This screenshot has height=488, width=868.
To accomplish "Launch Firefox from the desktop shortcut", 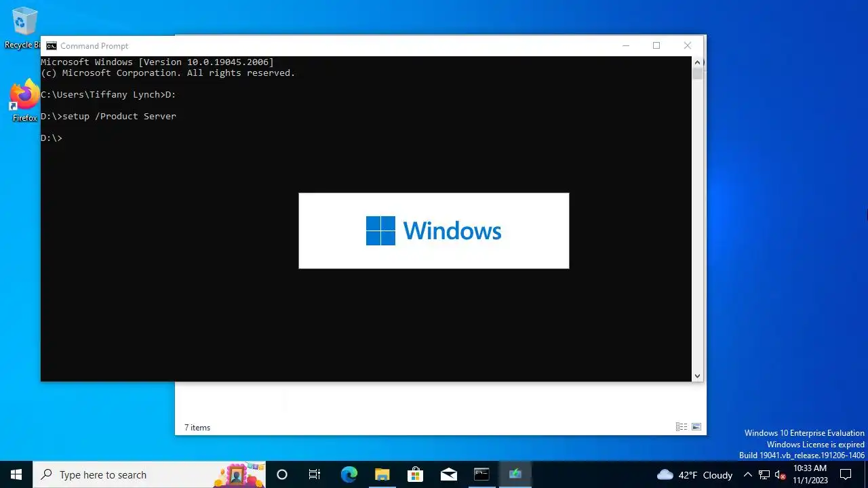I will point(24,101).
